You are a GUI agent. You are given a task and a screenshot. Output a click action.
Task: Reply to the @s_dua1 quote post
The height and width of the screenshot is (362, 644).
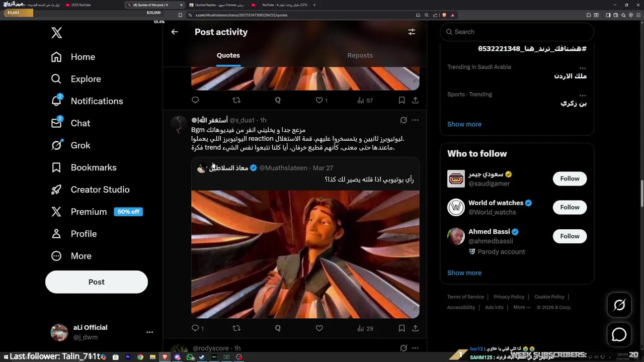(196, 328)
